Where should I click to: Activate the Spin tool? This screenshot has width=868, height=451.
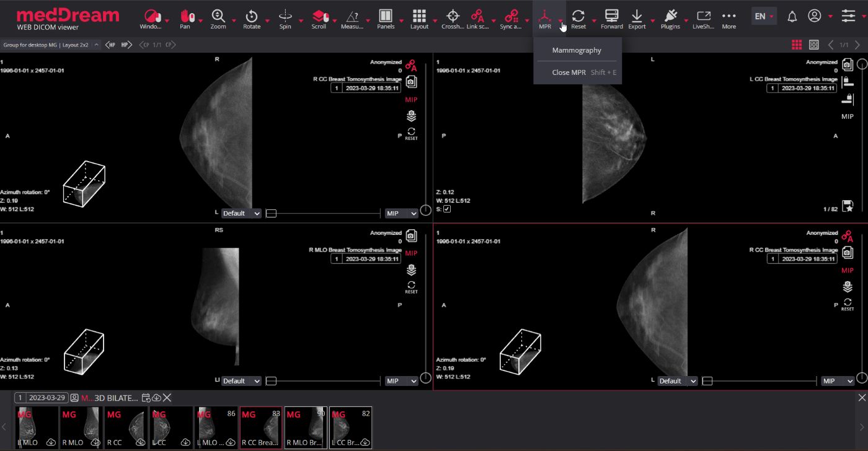coord(285,18)
